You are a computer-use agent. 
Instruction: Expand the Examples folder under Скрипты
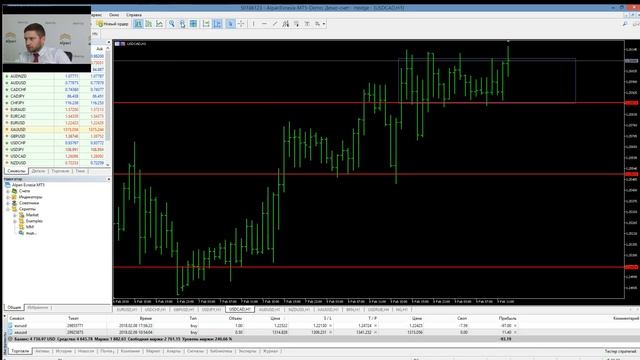click(15, 221)
